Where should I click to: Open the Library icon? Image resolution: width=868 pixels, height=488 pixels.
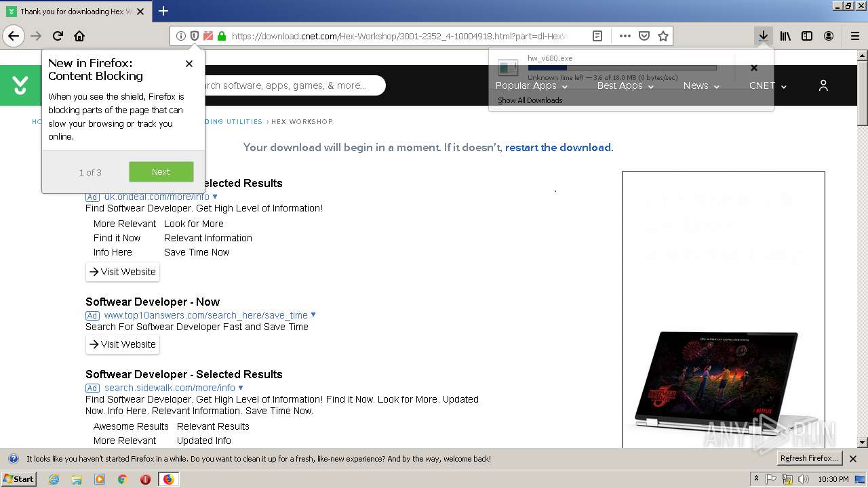(785, 36)
